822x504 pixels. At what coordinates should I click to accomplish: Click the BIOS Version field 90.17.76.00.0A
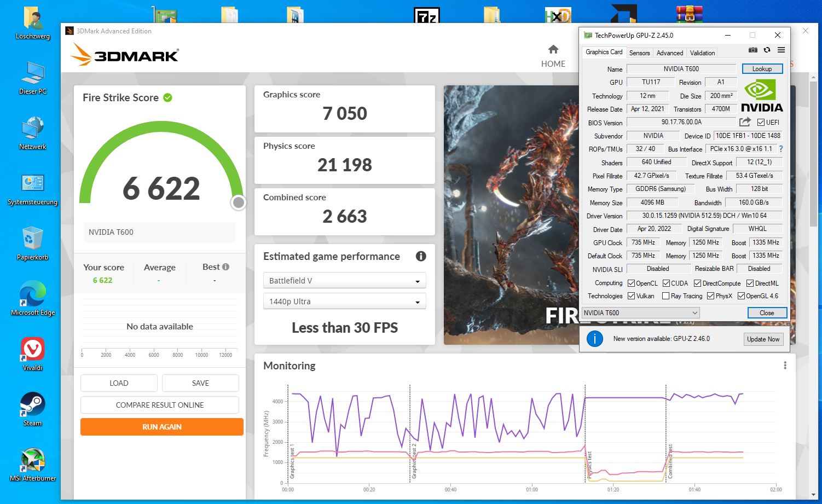[681, 123]
